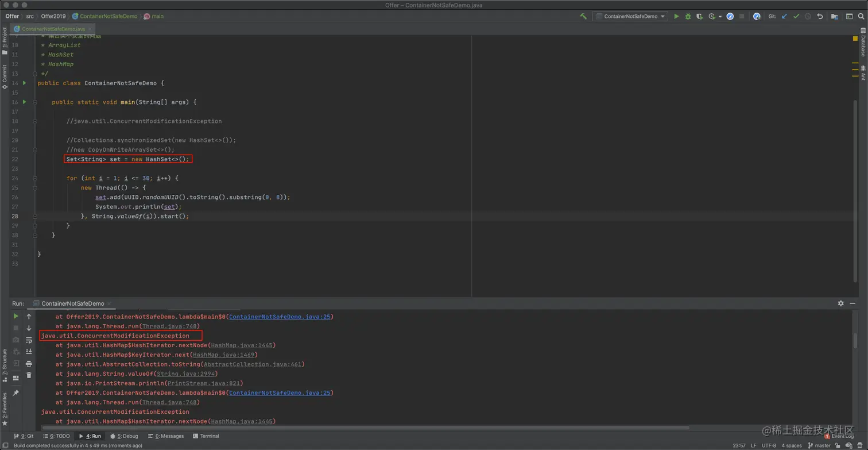This screenshot has height=450, width=868.
Task: Toggle pin tab in the Run panel
Action: click(x=16, y=393)
